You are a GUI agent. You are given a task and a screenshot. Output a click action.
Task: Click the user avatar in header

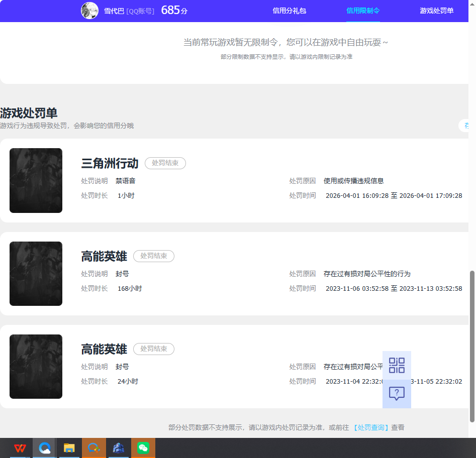[x=89, y=11]
